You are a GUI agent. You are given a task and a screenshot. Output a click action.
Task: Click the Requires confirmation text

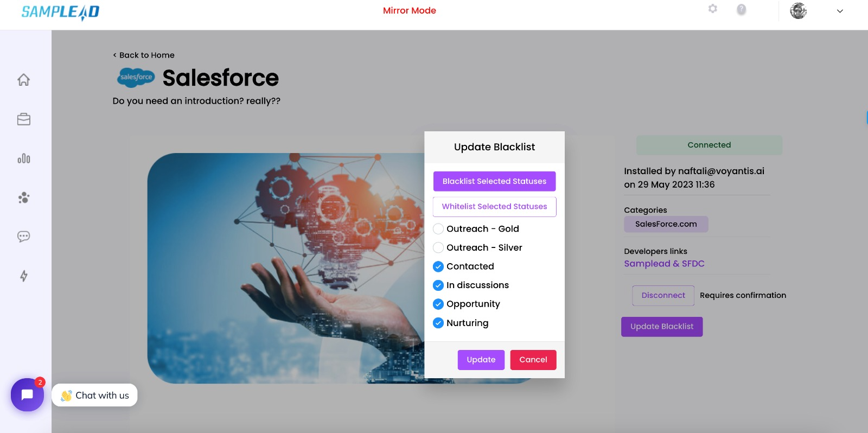click(743, 295)
